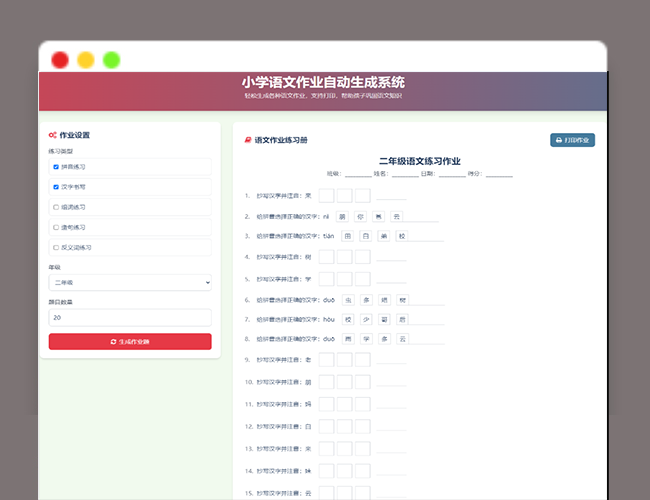The height and width of the screenshot is (500, 650).
Task: Enable the 造句练习 checkbox
Action: pyautogui.click(x=56, y=227)
